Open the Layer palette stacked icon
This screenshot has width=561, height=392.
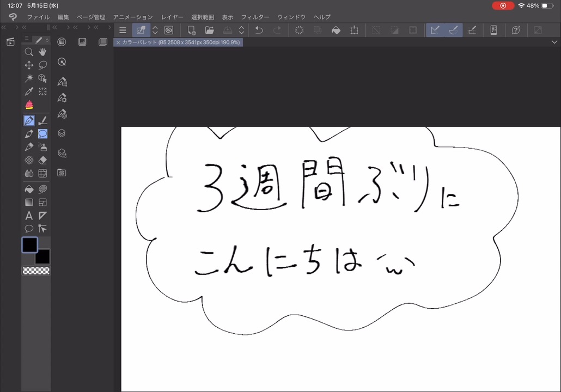62,133
